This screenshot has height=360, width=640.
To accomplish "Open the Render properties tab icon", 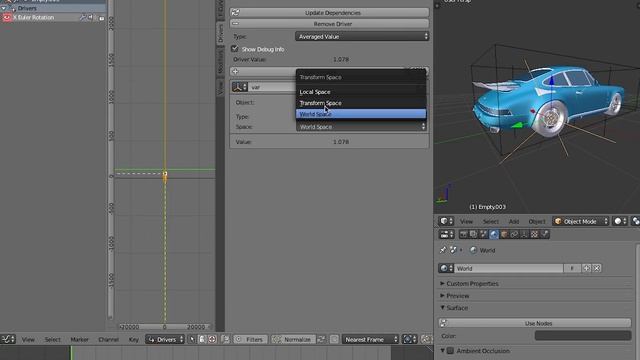I will [x=463, y=234].
